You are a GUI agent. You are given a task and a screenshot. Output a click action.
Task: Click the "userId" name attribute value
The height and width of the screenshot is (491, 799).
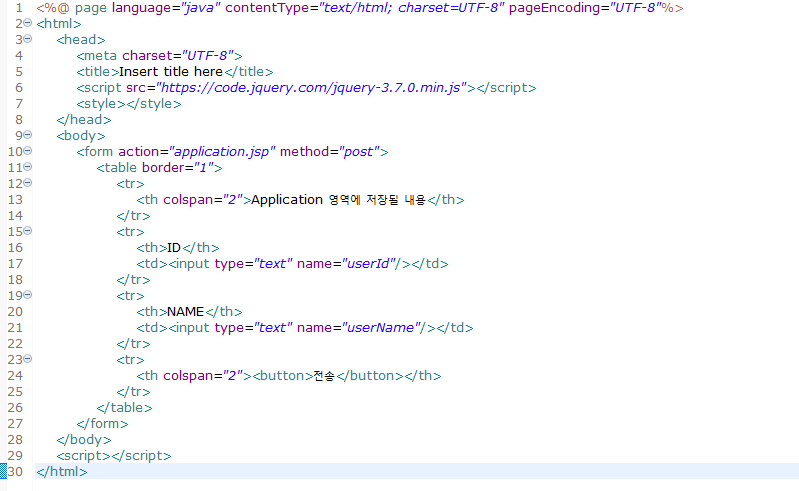[x=369, y=264]
